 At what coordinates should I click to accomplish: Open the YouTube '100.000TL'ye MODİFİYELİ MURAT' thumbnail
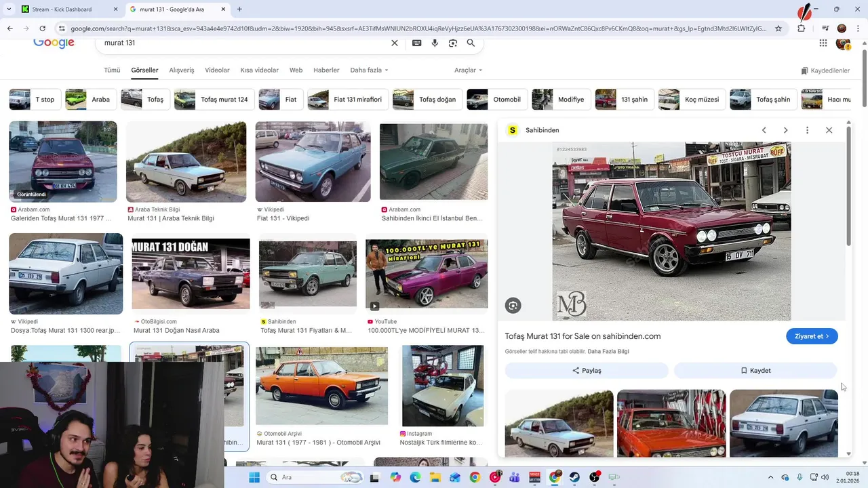click(x=427, y=274)
